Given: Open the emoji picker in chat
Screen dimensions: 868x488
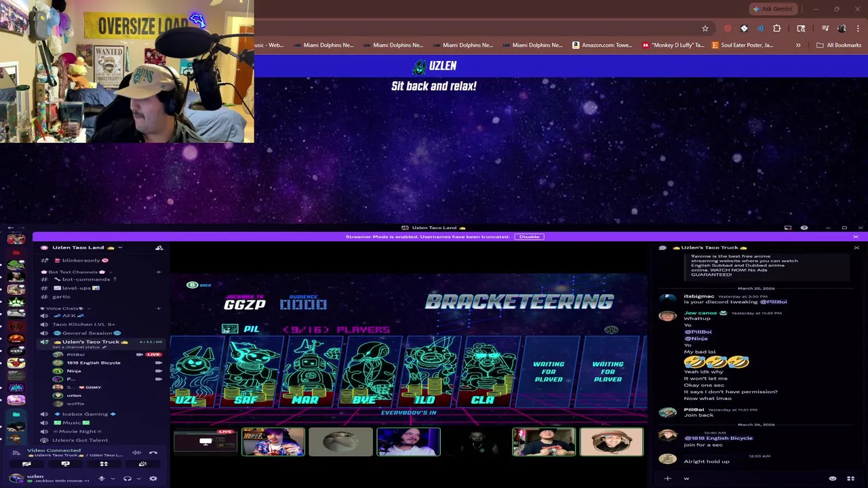Looking at the screenshot, I should click(x=833, y=479).
